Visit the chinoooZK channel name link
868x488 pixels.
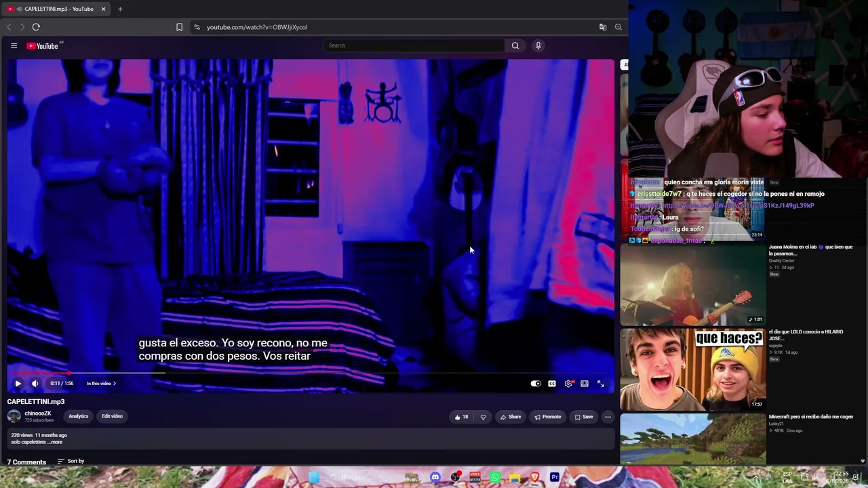coord(38,413)
